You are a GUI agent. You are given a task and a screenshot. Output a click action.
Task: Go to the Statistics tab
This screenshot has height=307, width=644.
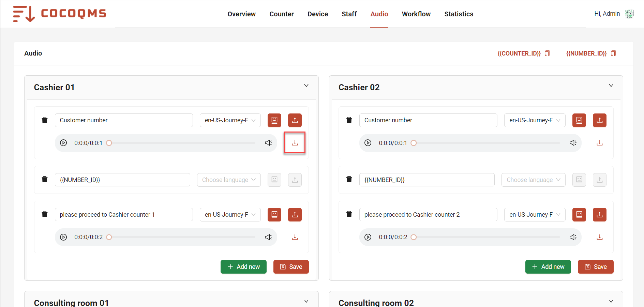tap(459, 14)
